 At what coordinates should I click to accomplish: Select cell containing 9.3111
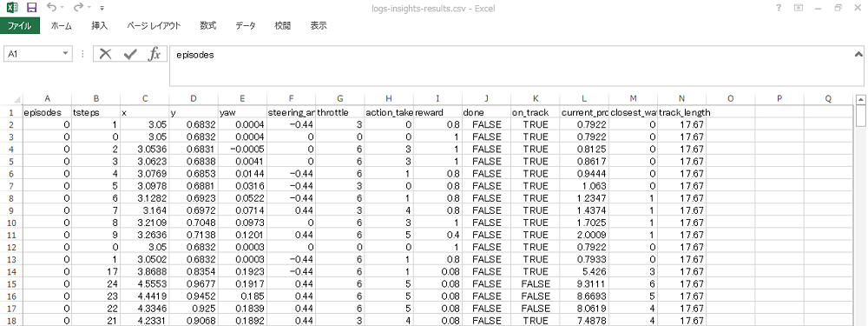[584, 283]
